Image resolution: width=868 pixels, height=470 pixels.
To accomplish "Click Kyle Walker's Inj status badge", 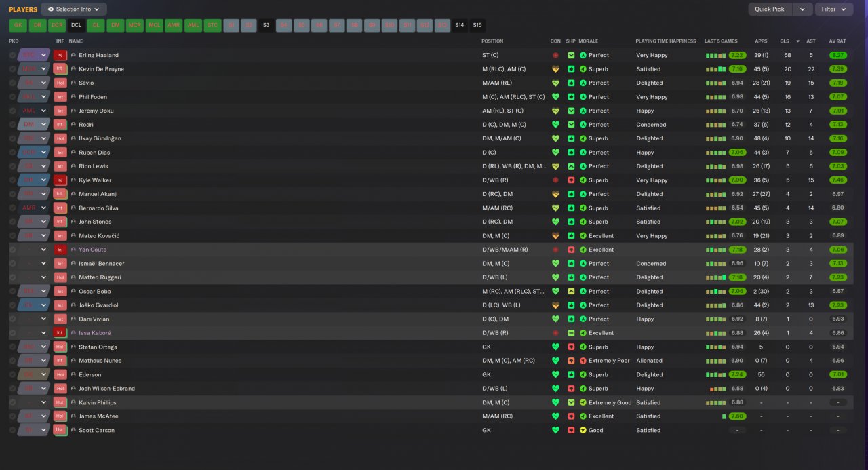I will coord(60,180).
